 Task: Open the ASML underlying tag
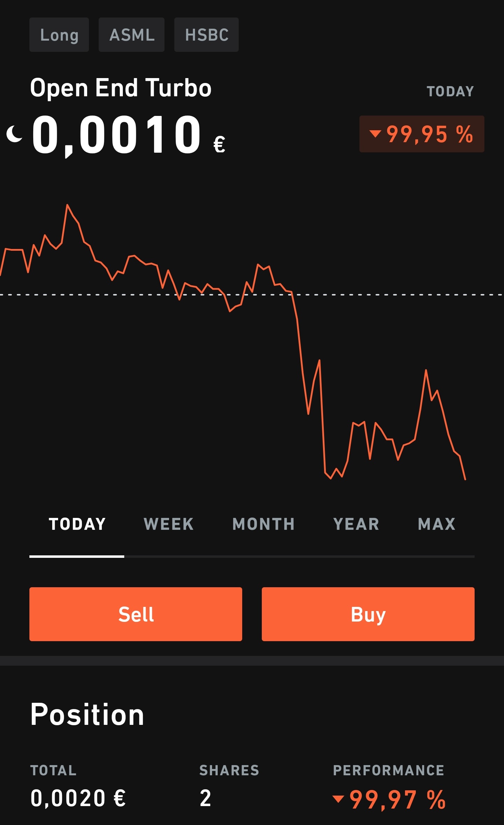coord(132,35)
